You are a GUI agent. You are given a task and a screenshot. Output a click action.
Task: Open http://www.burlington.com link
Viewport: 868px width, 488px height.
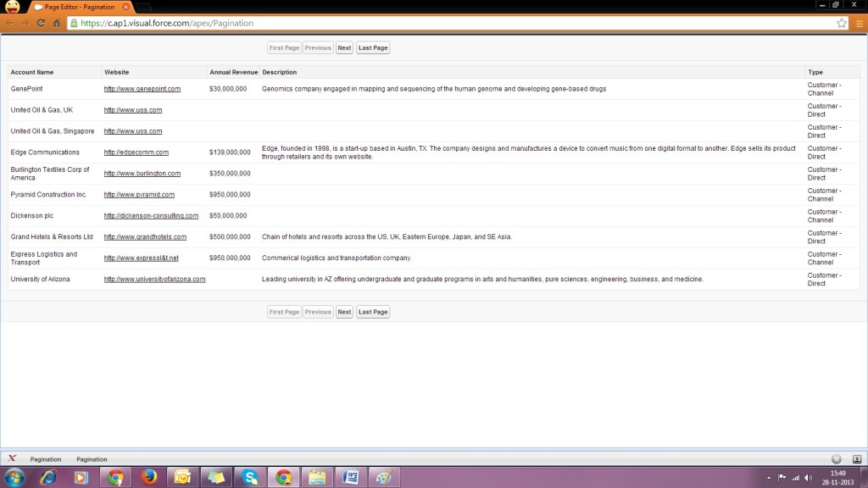(142, 174)
